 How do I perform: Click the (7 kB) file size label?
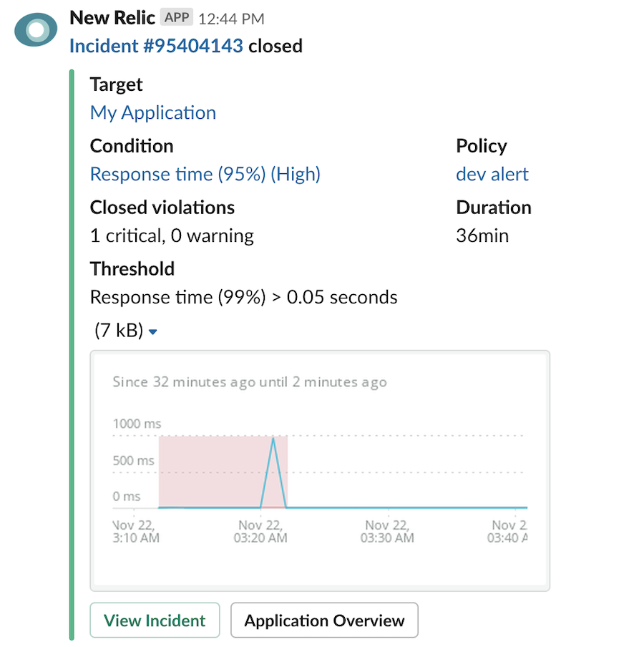coord(119,331)
